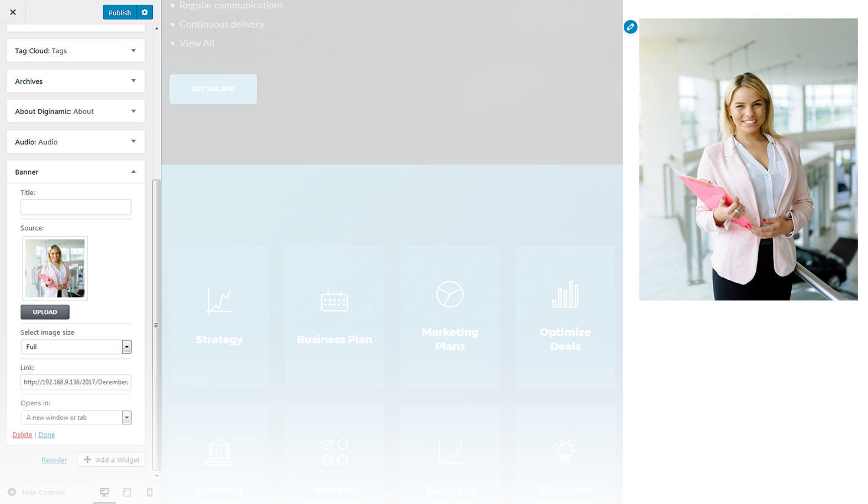Click the GET THE APP button

(x=213, y=89)
